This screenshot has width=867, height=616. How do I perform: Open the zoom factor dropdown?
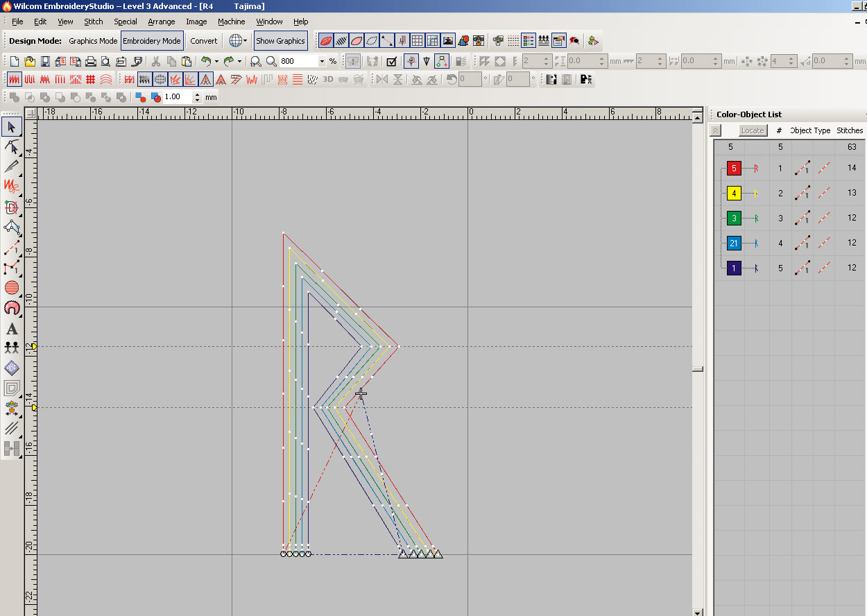click(322, 61)
